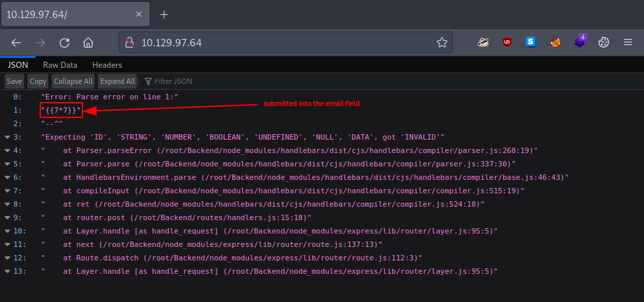Viewport: 644px width, 302px height.
Task: Reload the current page
Action: coord(64,42)
